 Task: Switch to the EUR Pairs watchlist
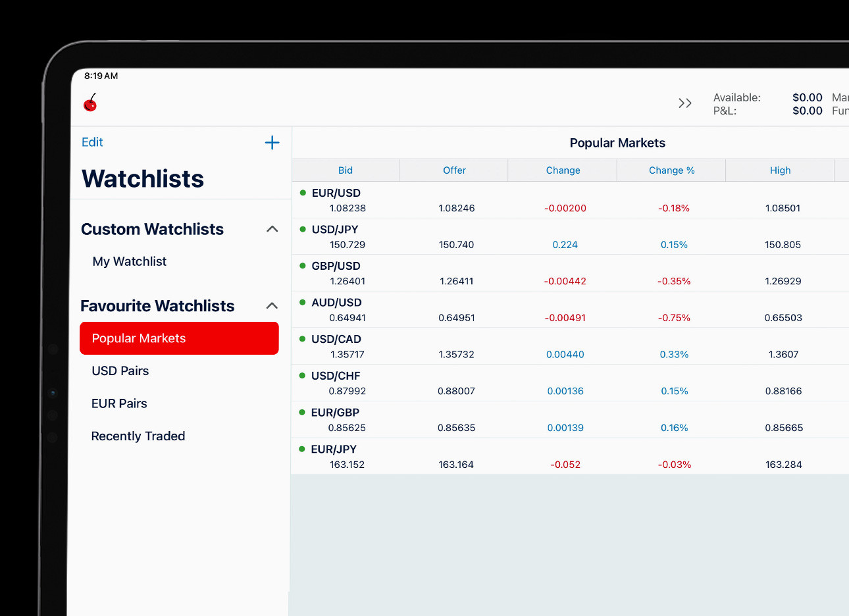pos(119,403)
